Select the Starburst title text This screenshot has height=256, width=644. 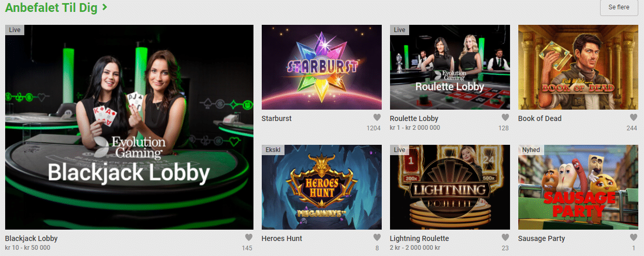277,118
